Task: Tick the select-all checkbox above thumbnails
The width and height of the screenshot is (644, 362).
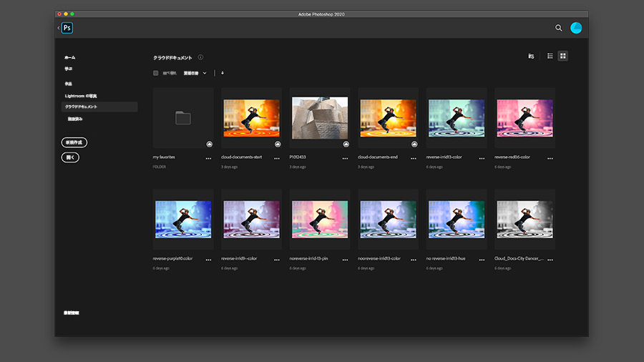Action: pyautogui.click(x=156, y=73)
